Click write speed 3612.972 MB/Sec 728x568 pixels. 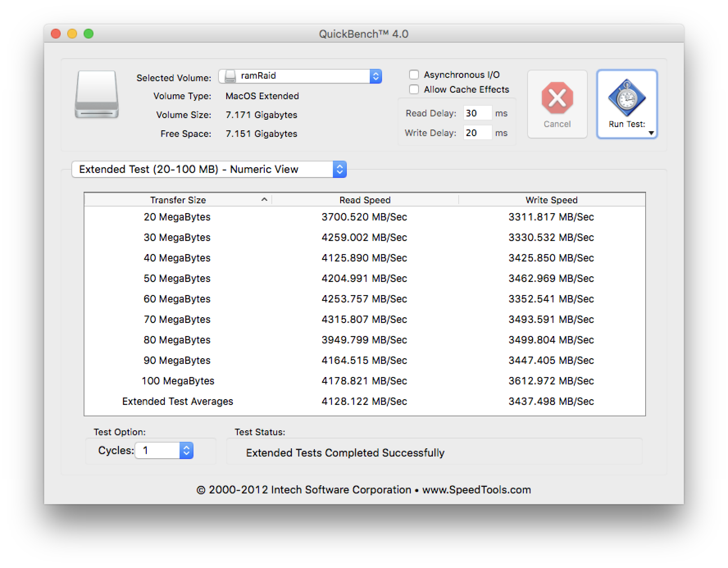tap(551, 381)
